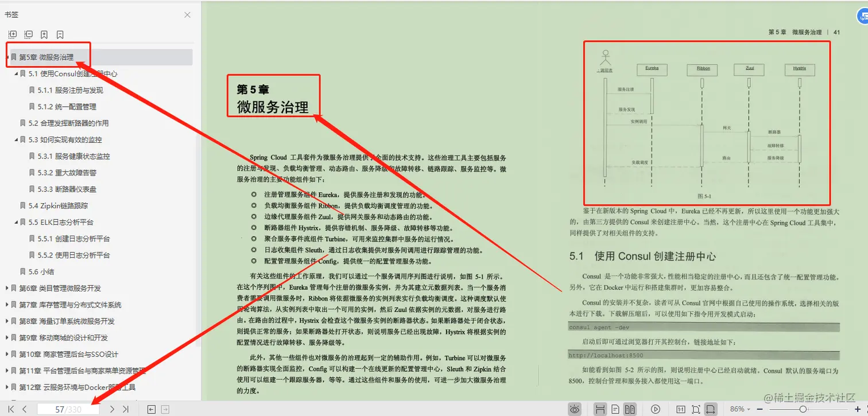Go to the next page
The width and height of the screenshot is (868, 416).
coord(113,409)
